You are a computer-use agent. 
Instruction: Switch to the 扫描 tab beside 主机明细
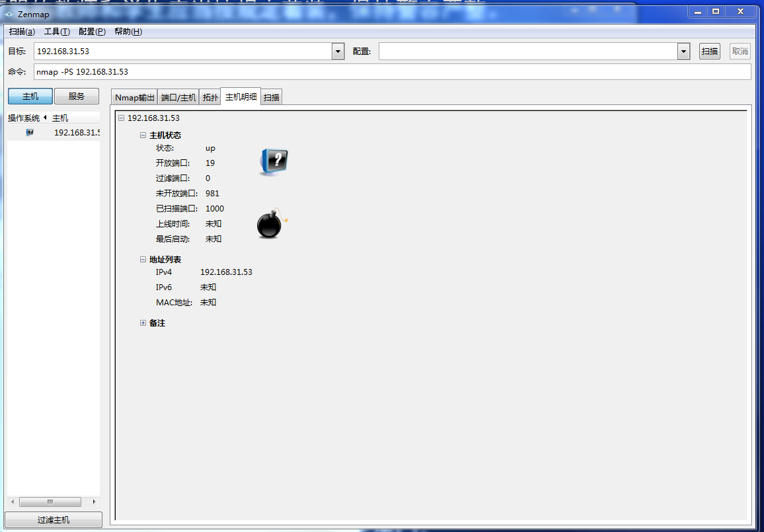click(272, 97)
